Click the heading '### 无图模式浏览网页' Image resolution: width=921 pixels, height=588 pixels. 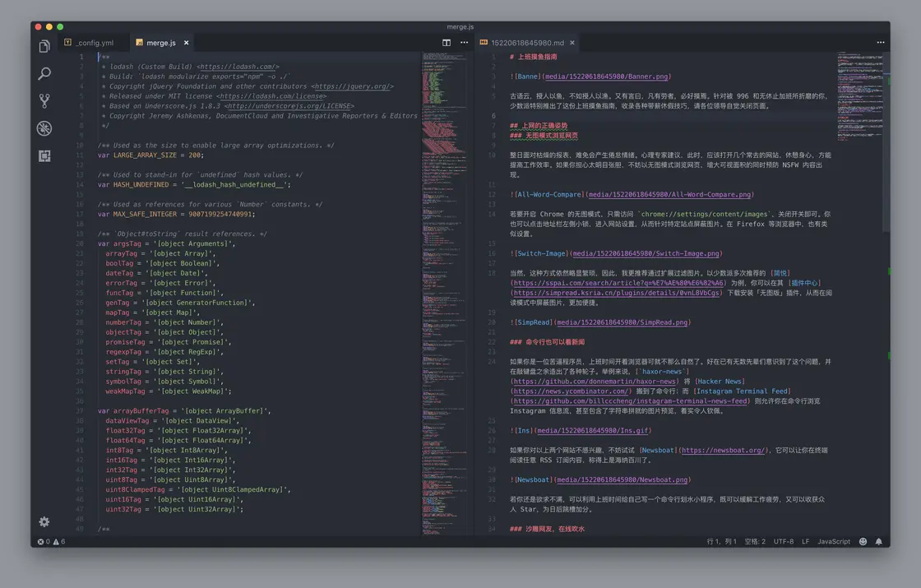pos(544,136)
